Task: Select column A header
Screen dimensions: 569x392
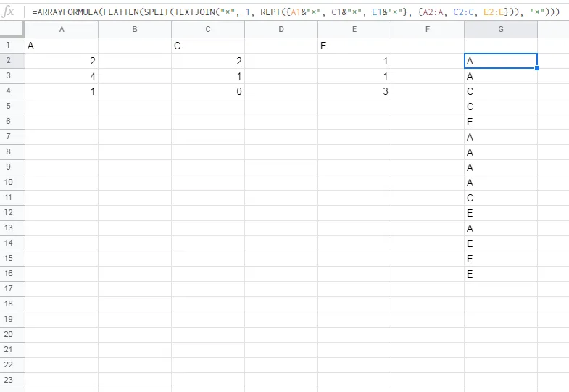Action: click(62, 30)
